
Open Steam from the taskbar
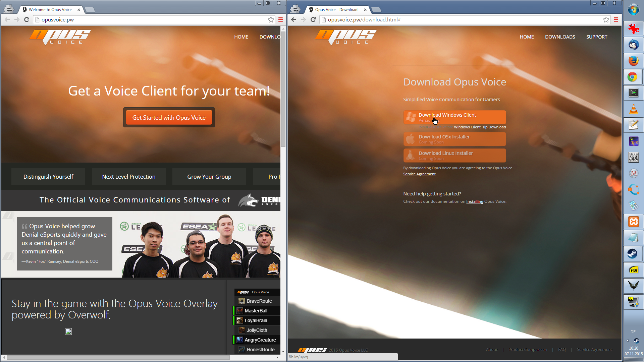[633, 254]
